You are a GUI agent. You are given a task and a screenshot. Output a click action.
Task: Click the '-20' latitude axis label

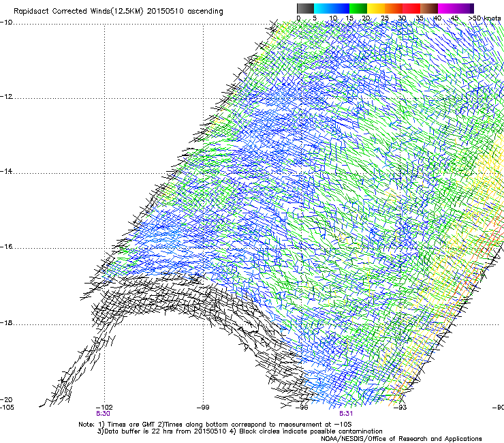pos(6,399)
